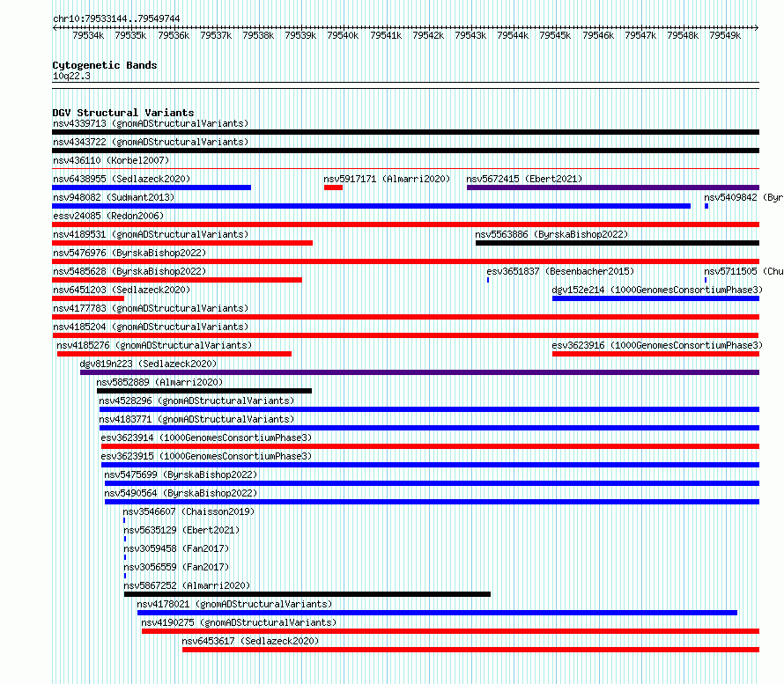
Task: Click the nsv6438955 (Sedlazeck2020) label
Action: point(122,179)
